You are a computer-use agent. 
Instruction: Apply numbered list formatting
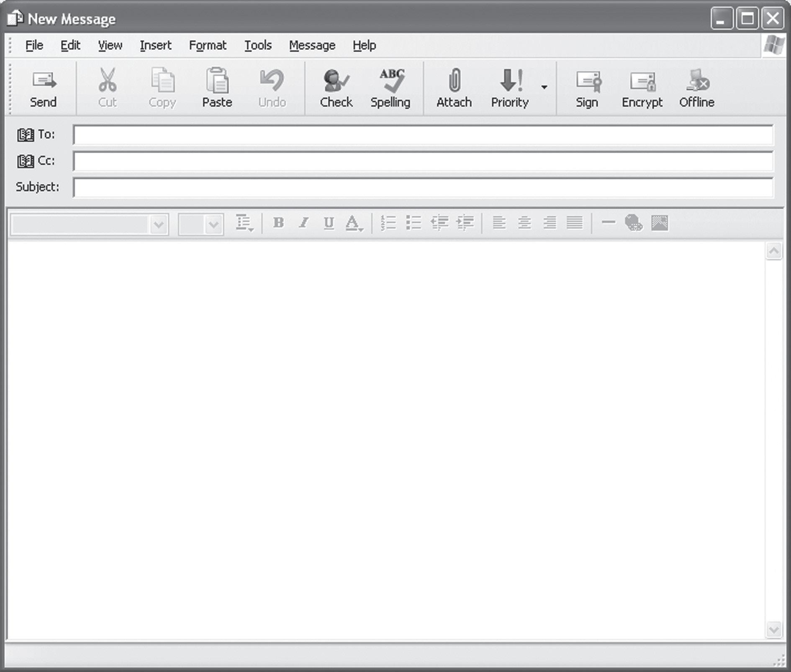(388, 223)
